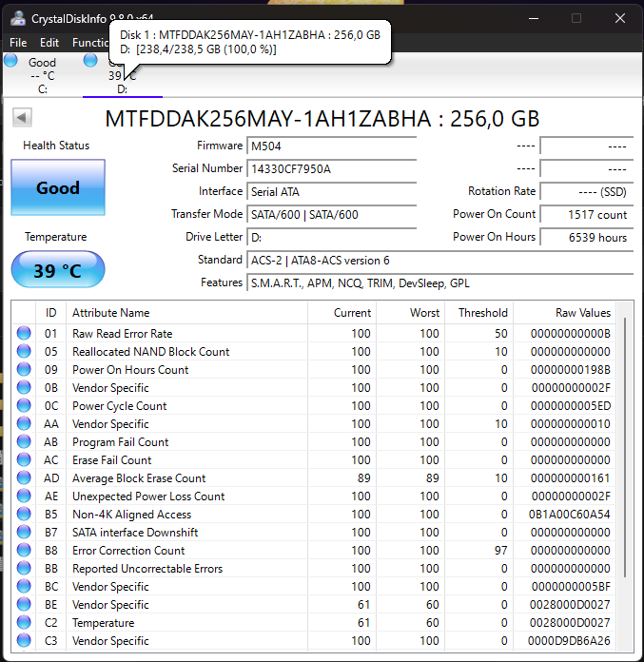Click the Drive Letter field D:
The width and height of the screenshot is (644, 662).
(x=331, y=237)
